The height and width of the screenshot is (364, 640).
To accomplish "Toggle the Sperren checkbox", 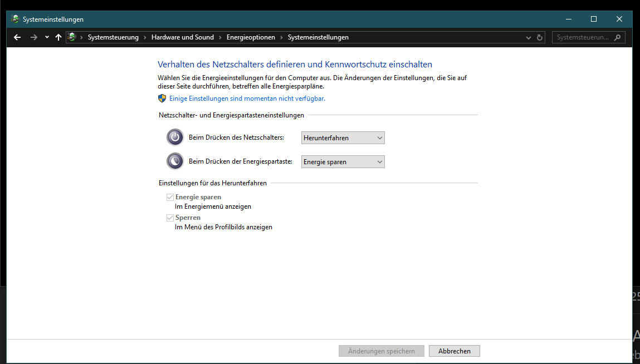I will point(170,218).
